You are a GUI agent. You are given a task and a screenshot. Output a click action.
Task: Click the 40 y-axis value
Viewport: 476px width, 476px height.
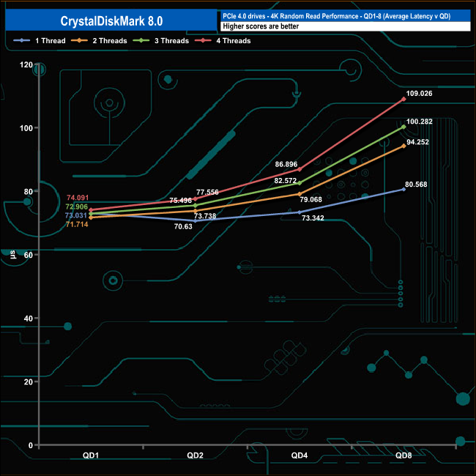[x=29, y=319]
